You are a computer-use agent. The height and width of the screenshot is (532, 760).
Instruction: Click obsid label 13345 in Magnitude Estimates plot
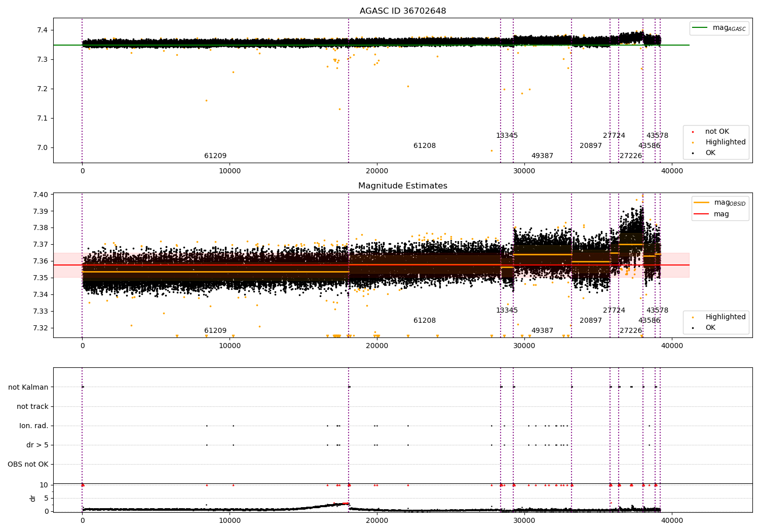click(507, 310)
